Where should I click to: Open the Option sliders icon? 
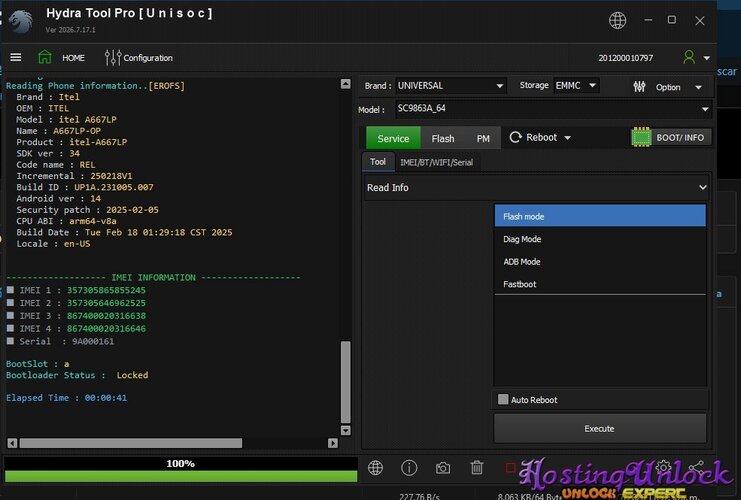(x=639, y=87)
